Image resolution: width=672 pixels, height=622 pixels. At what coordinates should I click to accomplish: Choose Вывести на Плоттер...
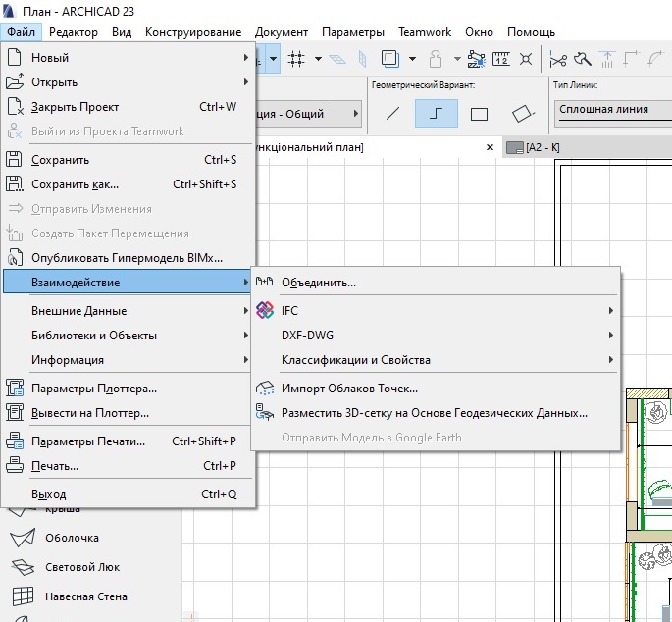(x=128, y=413)
